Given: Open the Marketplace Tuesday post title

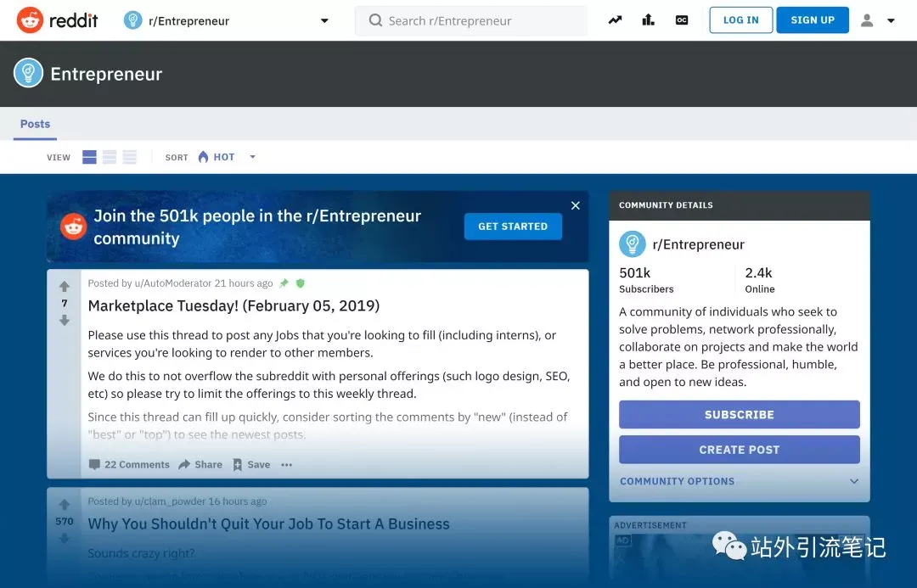Looking at the screenshot, I should 234,305.
